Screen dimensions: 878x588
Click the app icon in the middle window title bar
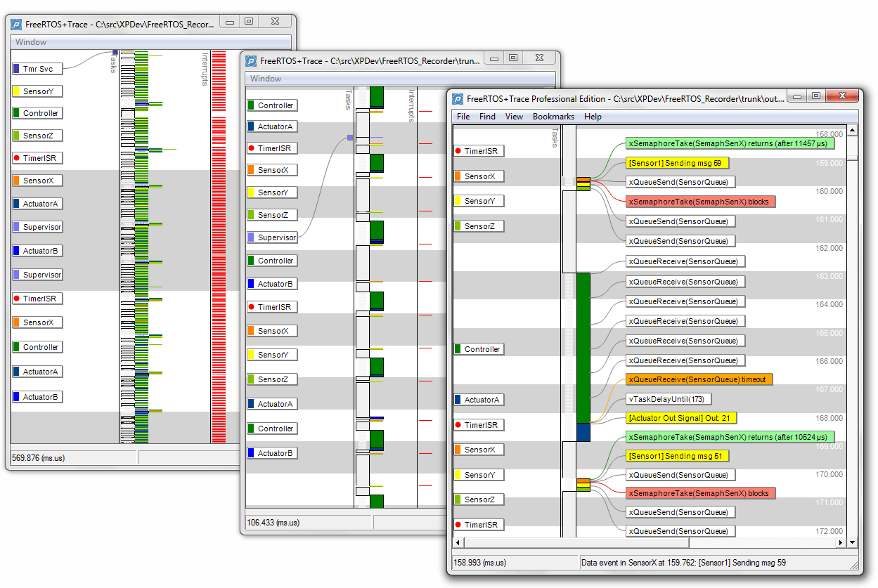coord(251,61)
